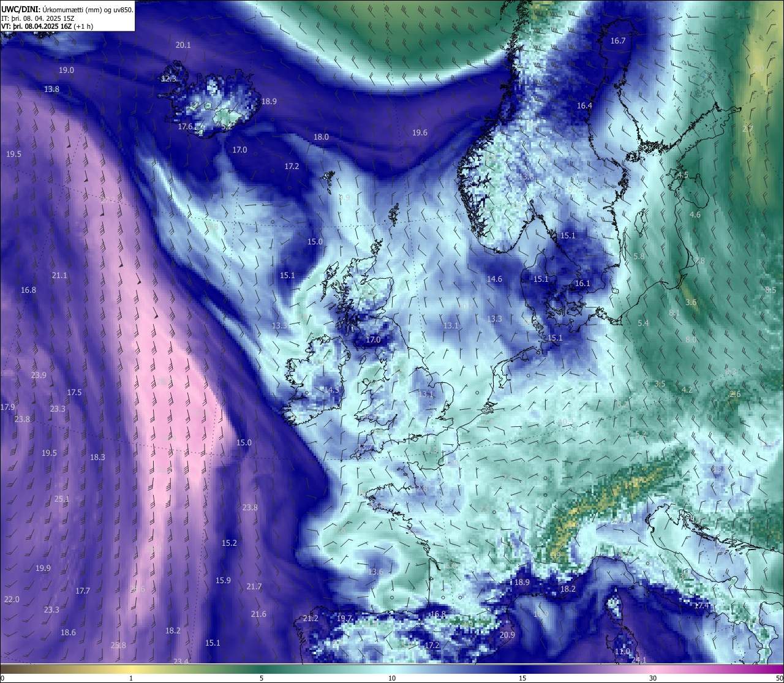Click the 16.7 value over northern Scandinavia

coord(618,41)
